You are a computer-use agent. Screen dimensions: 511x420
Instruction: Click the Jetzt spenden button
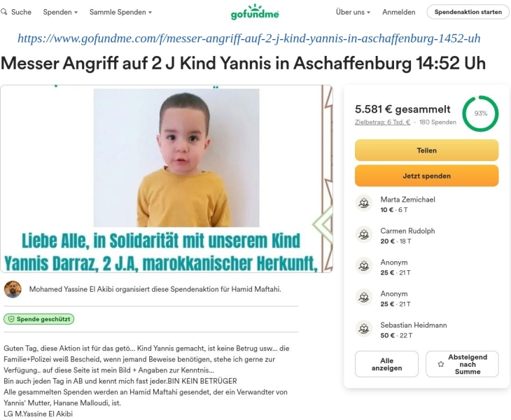point(426,176)
